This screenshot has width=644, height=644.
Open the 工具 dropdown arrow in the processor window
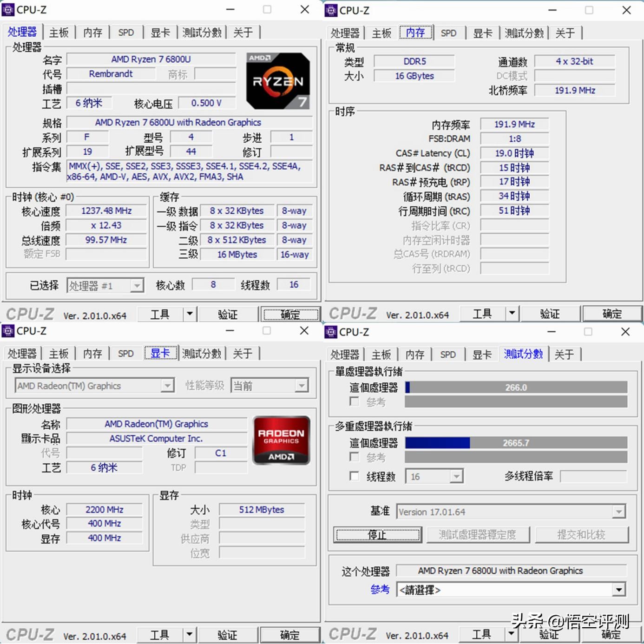(190, 314)
